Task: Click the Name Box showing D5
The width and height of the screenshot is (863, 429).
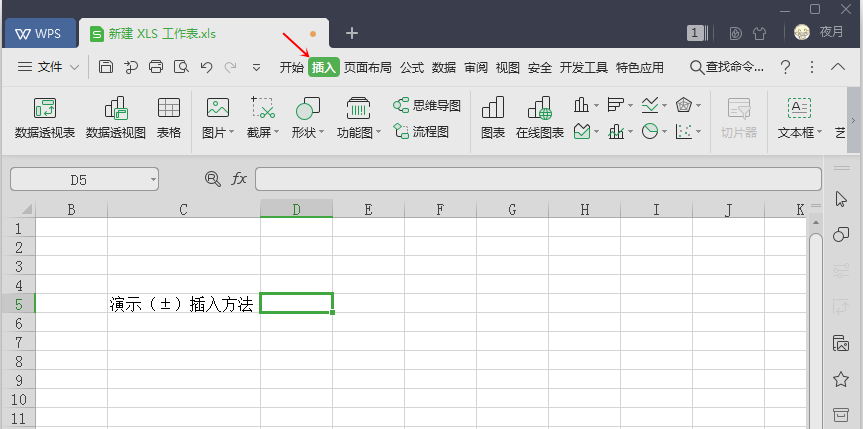Action: 84,180
